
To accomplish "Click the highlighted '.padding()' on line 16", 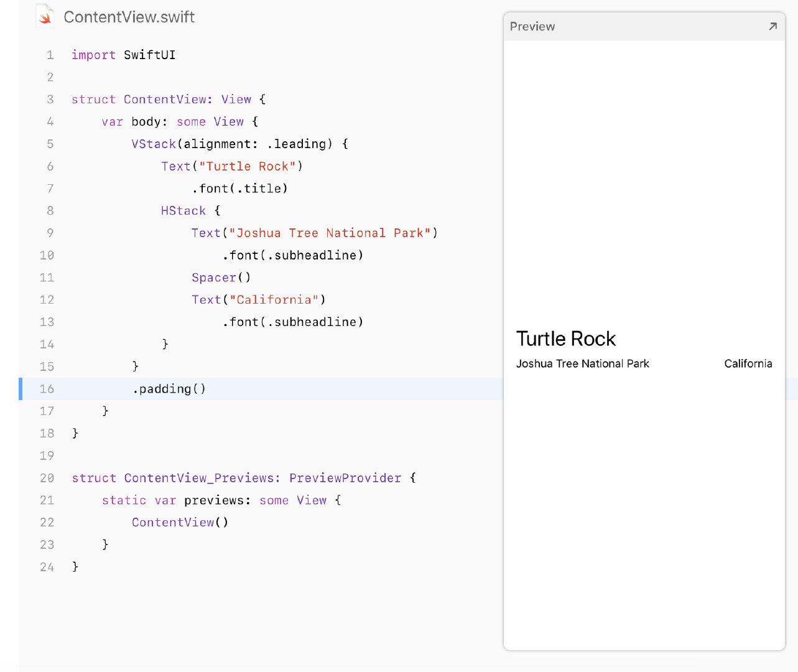I will (169, 389).
